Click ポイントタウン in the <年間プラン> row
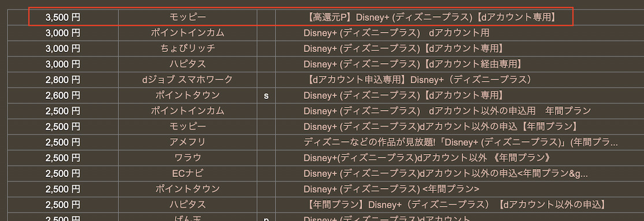The width and height of the screenshot is (644, 221). click(188, 189)
